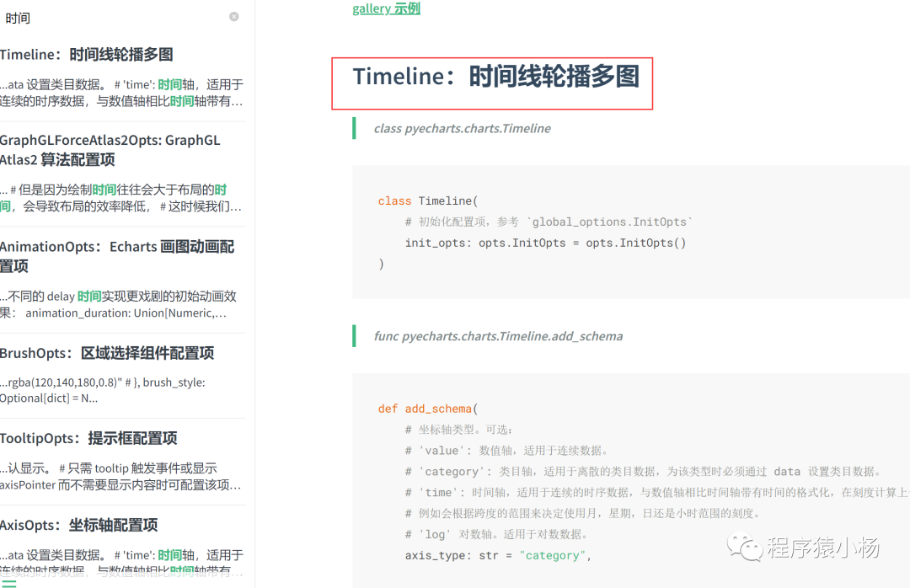The height and width of the screenshot is (588, 910).
Task: Click comment # 'value': 数值轴
Action: (506, 451)
